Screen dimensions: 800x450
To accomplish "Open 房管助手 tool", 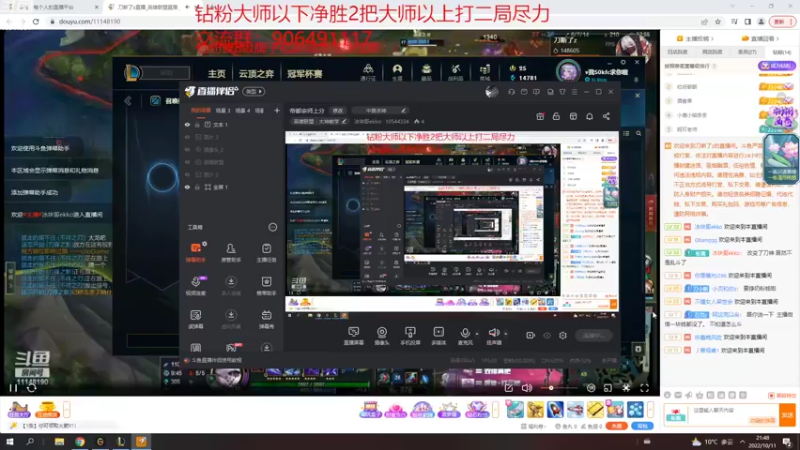I will (x=231, y=252).
